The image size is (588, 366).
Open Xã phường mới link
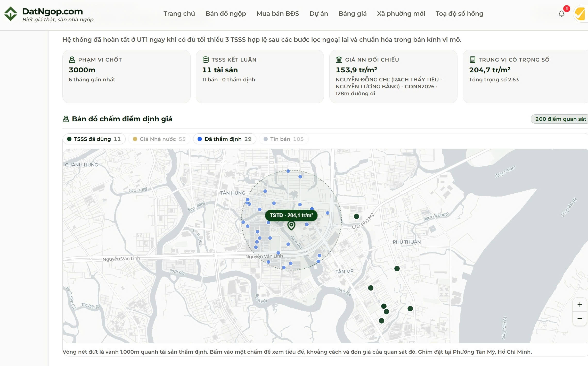401,14
